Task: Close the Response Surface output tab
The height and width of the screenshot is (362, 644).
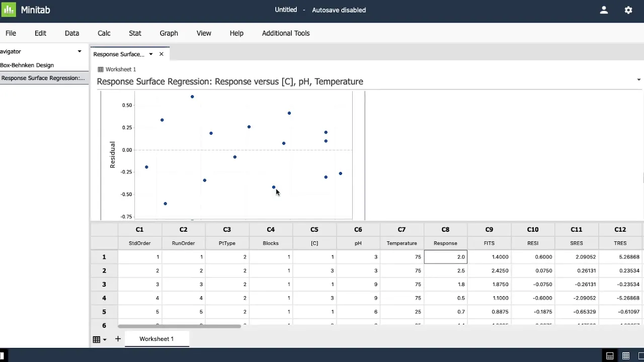Action: pos(162,54)
